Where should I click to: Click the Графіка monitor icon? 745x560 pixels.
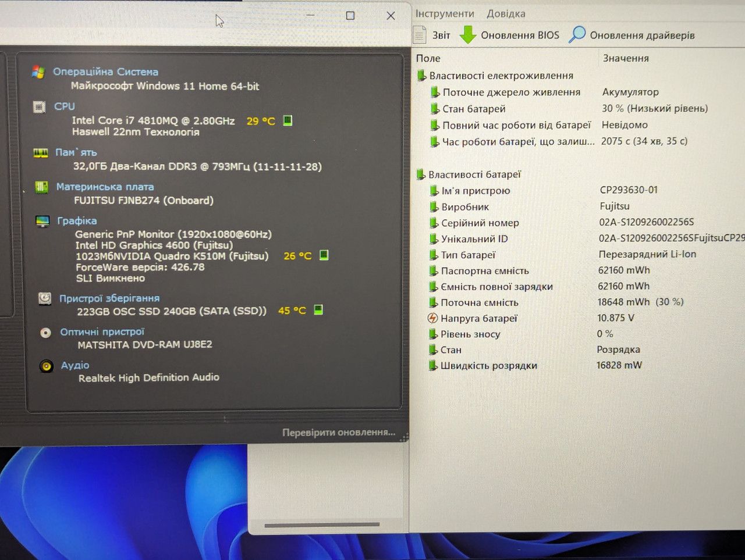[42, 221]
